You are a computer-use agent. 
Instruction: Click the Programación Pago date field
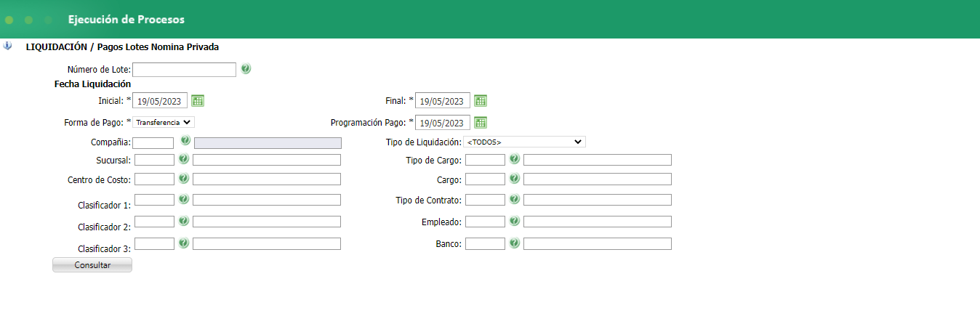tap(443, 123)
